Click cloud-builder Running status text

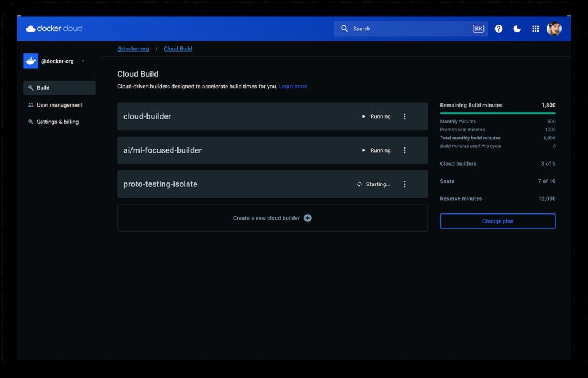381,116
